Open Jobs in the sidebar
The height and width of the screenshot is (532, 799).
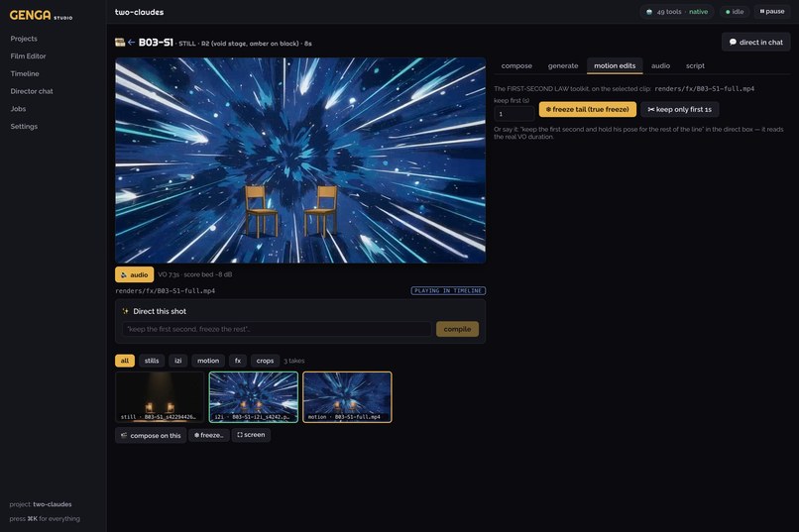click(18, 109)
